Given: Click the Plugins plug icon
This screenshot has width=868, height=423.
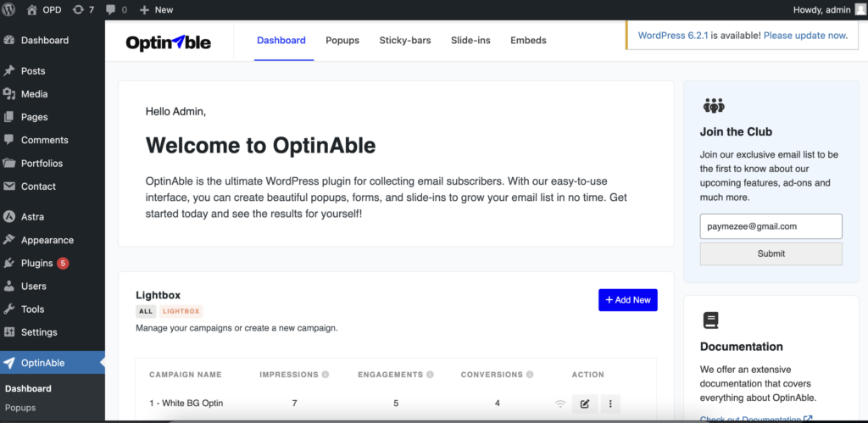Looking at the screenshot, I should (x=8, y=263).
